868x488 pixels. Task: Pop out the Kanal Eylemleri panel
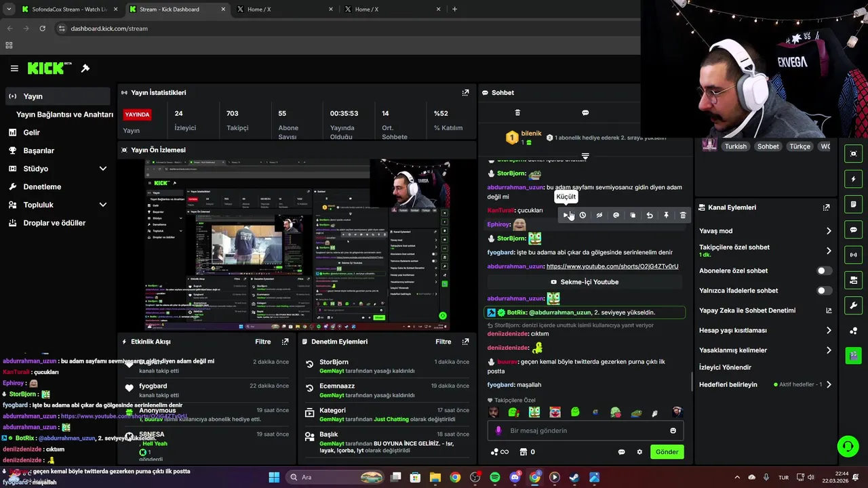click(x=826, y=207)
